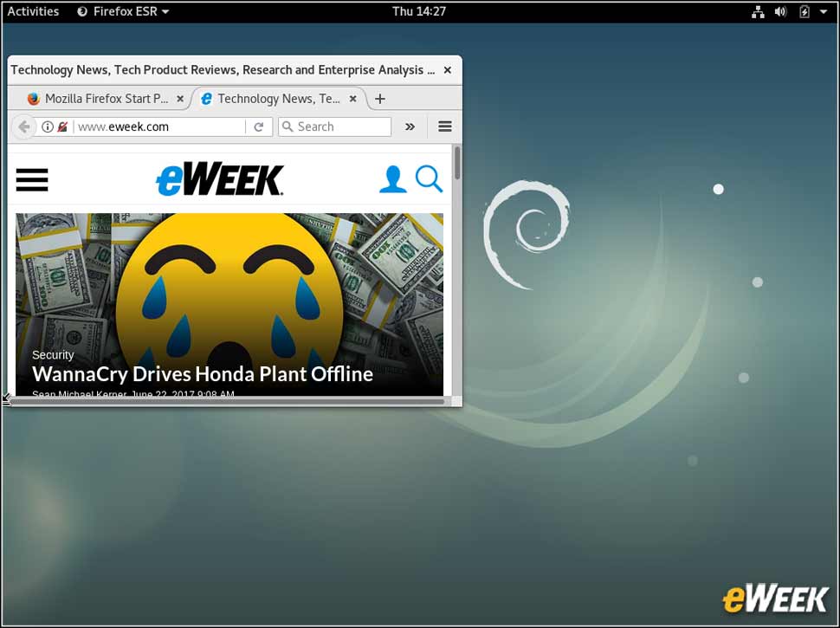Click the Security category label
Image resolution: width=840 pixels, height=628 pixels.
point(53,355)
